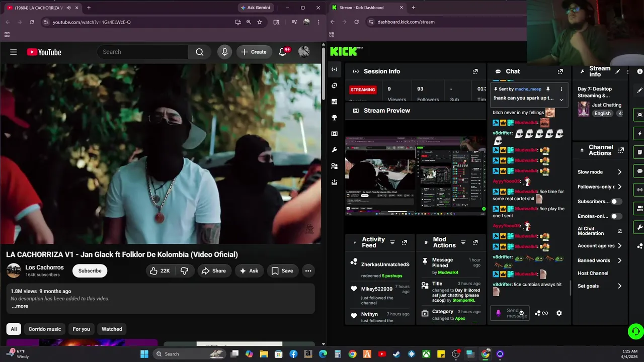This screenshot has height=362, width=644.
Task: Open Host Channel action
Action: 593,273
